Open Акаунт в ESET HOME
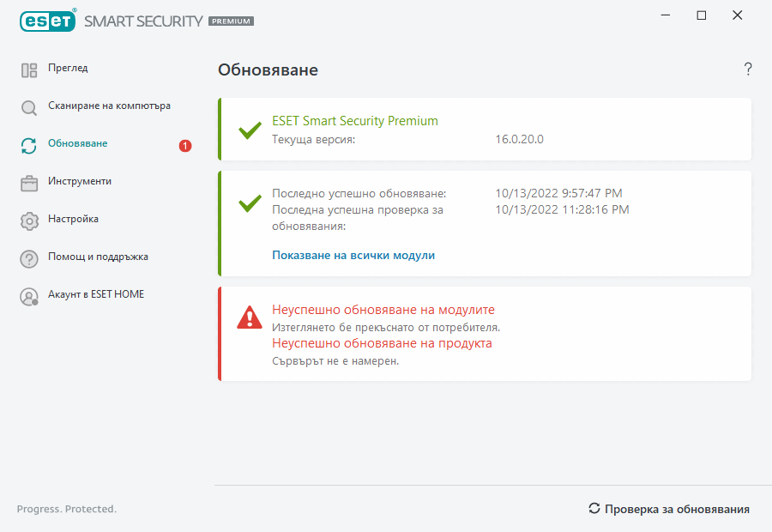 (96, 294)
